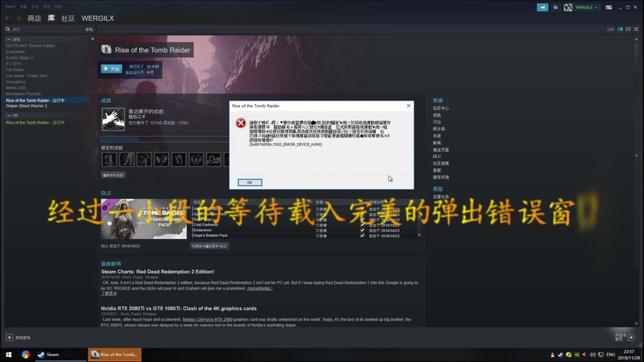Open the WERGILX profile tab
This screenshot has width=644, height=362.
point(98,19)
